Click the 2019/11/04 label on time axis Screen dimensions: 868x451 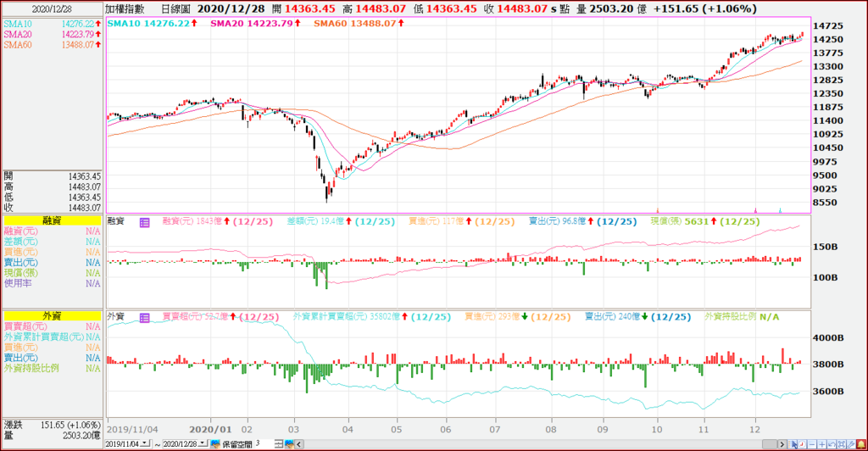(x=132, y=430)
